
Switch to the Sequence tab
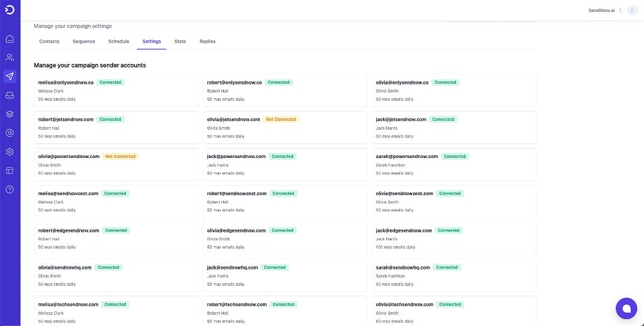pyautogui.click(x=84, y=42)
